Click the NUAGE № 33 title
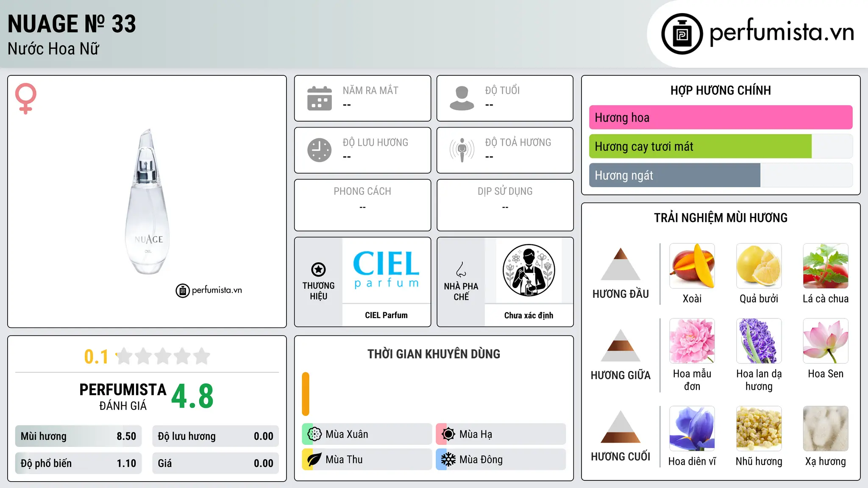 tap(72, 24)
